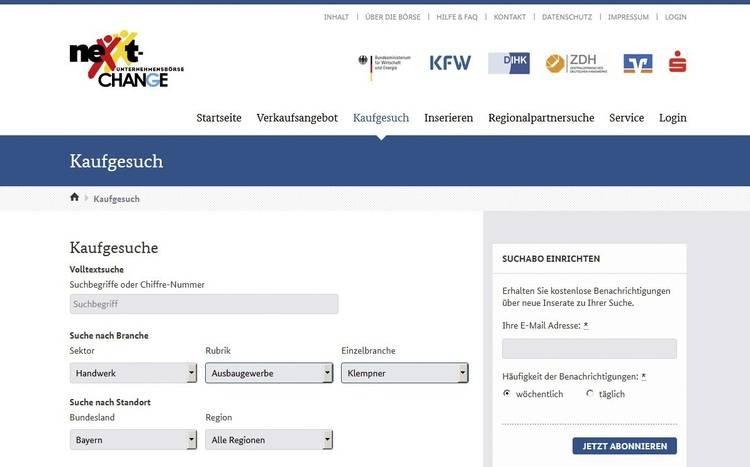Image resolution: width=750 pixels, height=467 pixels.
Task: Click the red Sparkasse logo
Action: pyautogui.click(x=678, y=62)
